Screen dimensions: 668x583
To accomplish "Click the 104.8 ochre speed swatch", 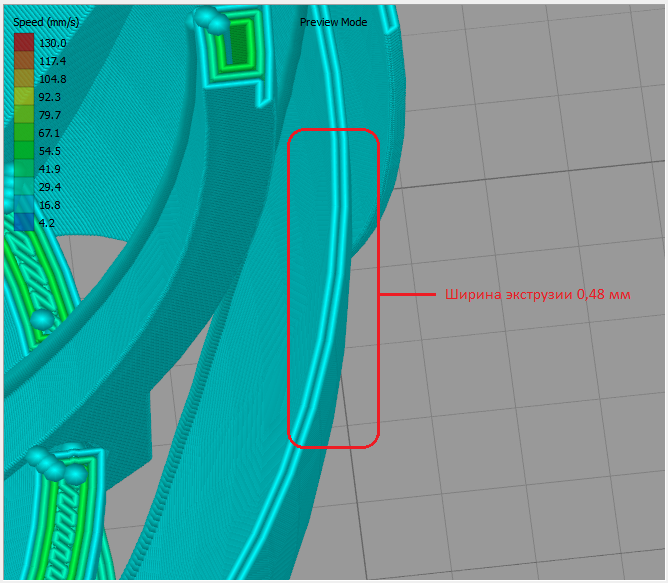I will pyautogui.click(x=24, y=78).
